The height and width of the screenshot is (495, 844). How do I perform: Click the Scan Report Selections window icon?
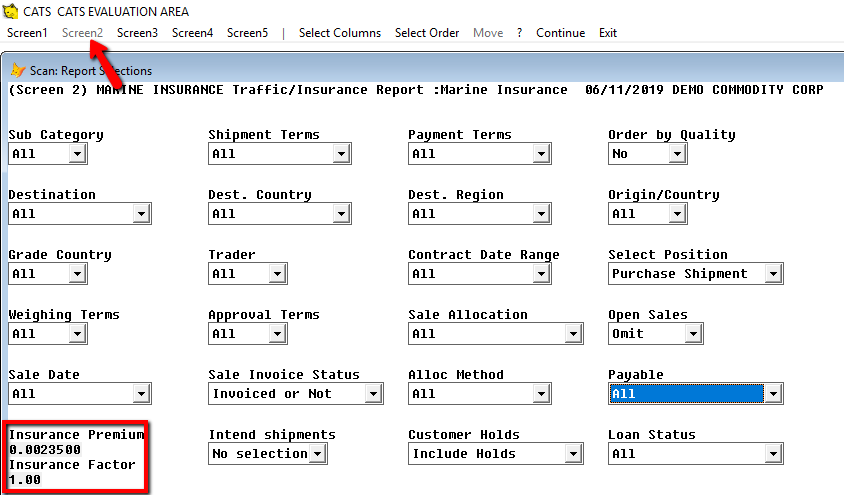(x=18, y=70)
